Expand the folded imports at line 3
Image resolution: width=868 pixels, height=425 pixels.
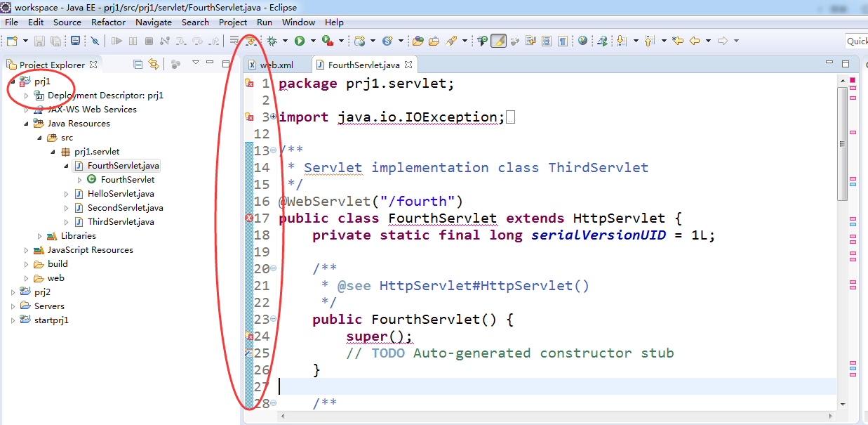(273, 117)
